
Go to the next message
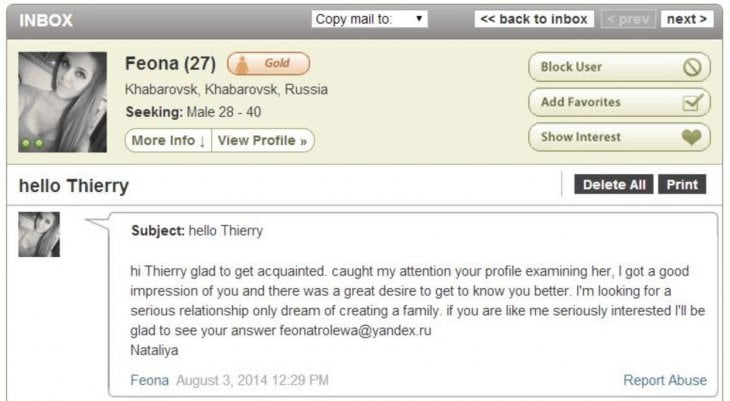687,19
